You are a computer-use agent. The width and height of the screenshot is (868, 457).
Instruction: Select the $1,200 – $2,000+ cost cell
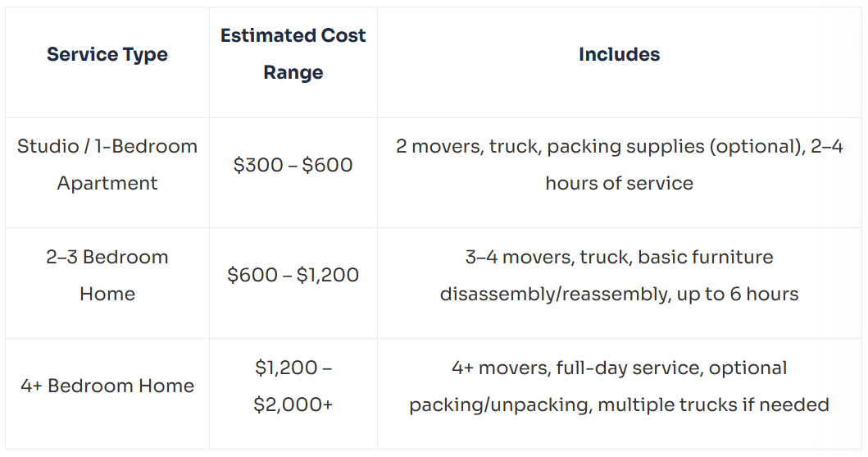(293, 386)
